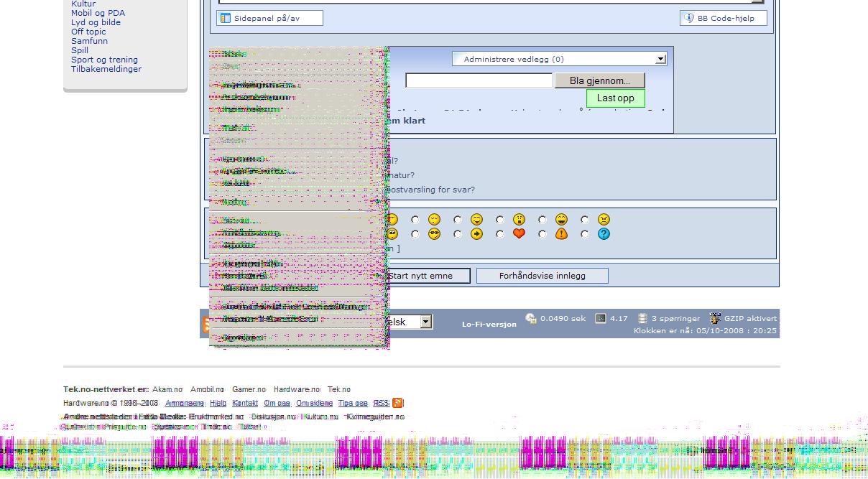Select radio button for heart icon
Viewport: 868px width, 479px height.
click(499, 234)
